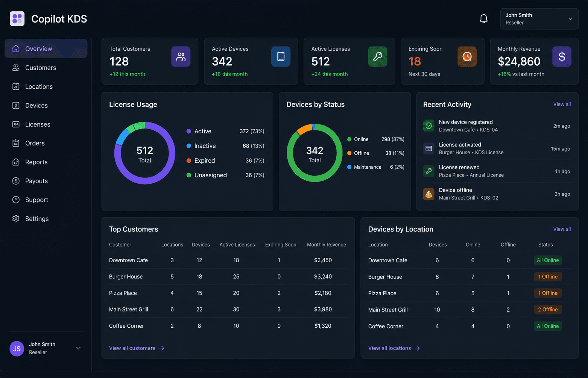Navigate to Locations
The width and height of the screenshot is (588, 378).
[46, 86]
